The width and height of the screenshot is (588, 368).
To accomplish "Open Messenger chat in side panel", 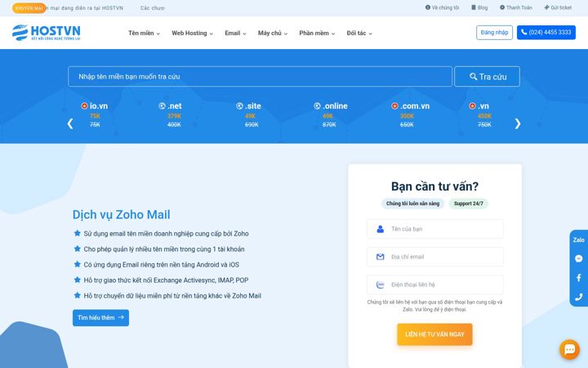I will point(579,258).
